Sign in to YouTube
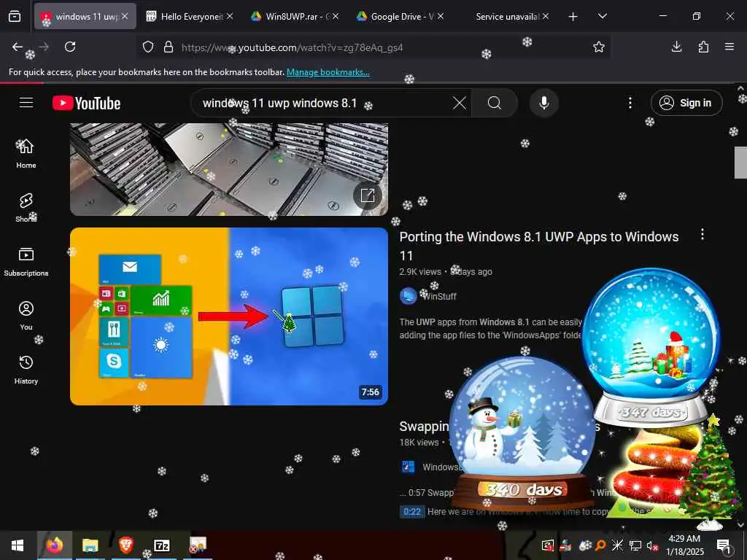747x560 pixels. tap(686, 103)
